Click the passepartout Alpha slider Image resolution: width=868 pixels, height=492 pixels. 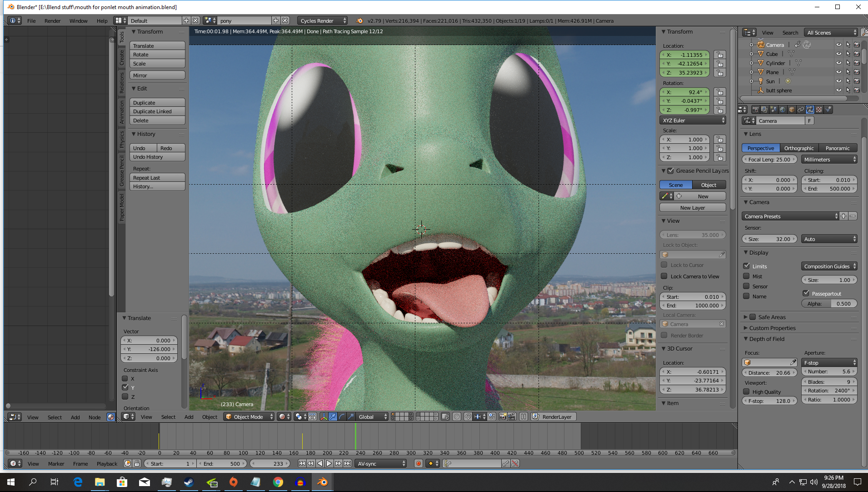click(829, 304)
